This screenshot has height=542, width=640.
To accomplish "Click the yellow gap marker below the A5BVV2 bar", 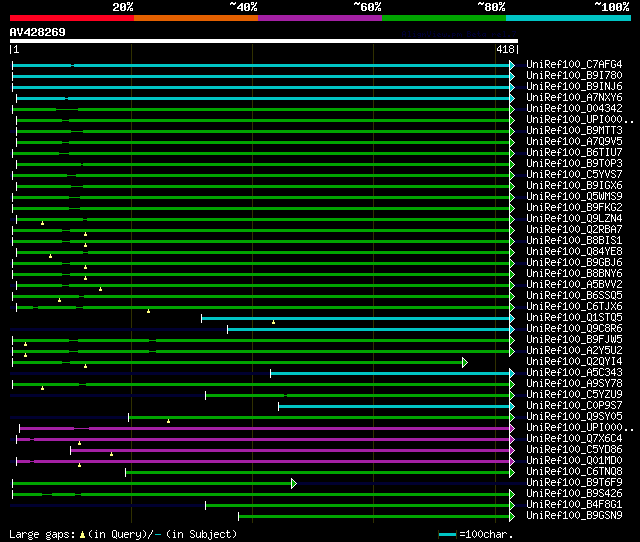I will [x=100, y=289].
